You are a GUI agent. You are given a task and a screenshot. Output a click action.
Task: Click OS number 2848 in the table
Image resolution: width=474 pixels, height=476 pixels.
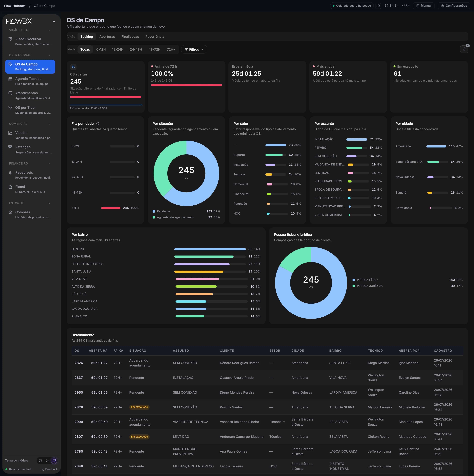[x=79, y=466]
